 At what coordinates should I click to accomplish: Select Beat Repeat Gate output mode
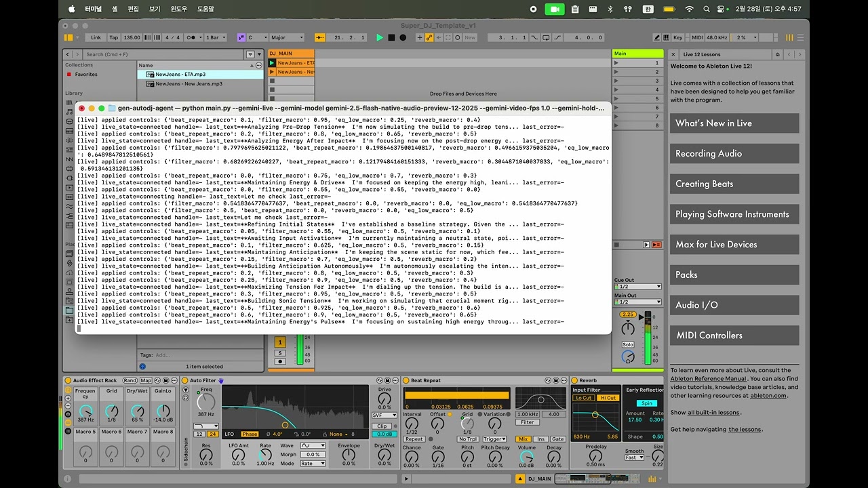[558, 439]
